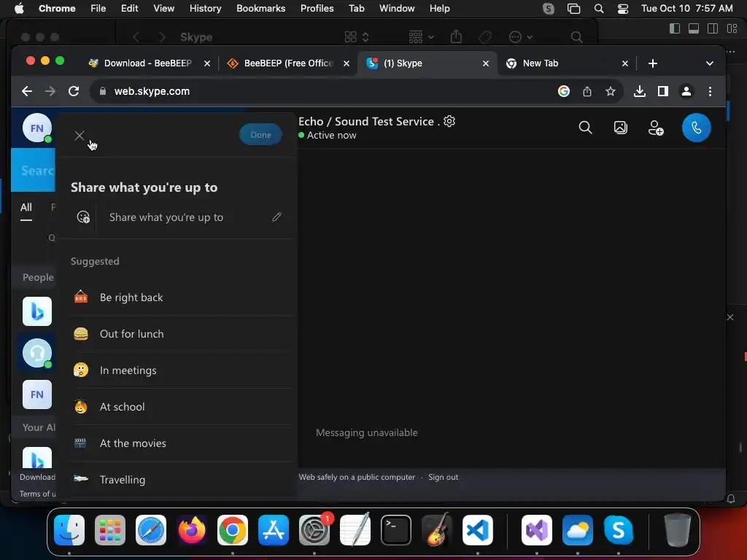Viewport: 747px width, 560px height.
Task: Reload the Skype web page
Action: tap(74, 91)
